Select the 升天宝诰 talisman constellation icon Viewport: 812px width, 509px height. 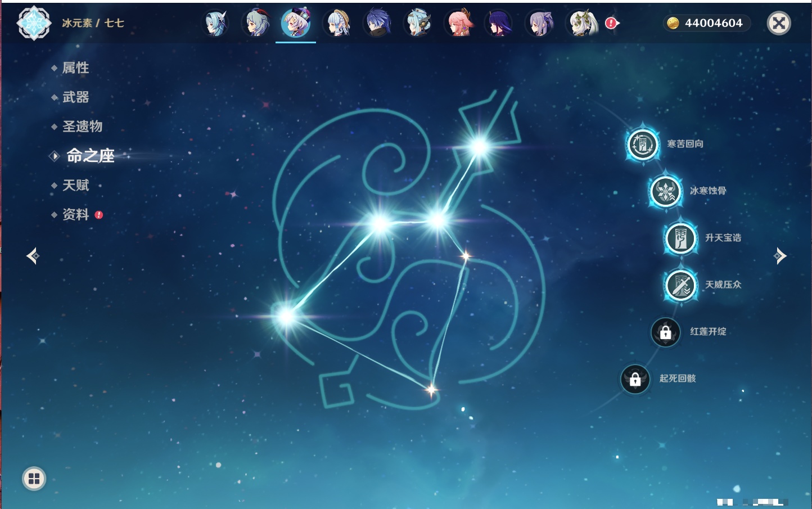[680, 238]
